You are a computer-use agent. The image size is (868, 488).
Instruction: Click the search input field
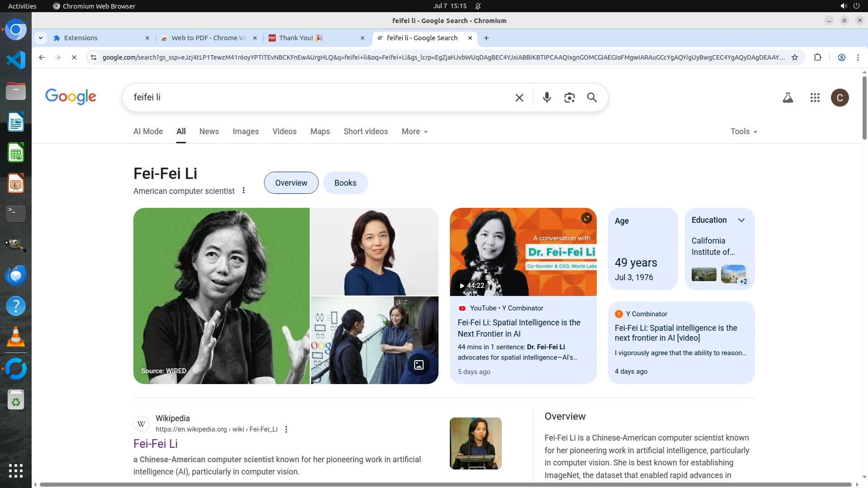[x=316, y=97]
